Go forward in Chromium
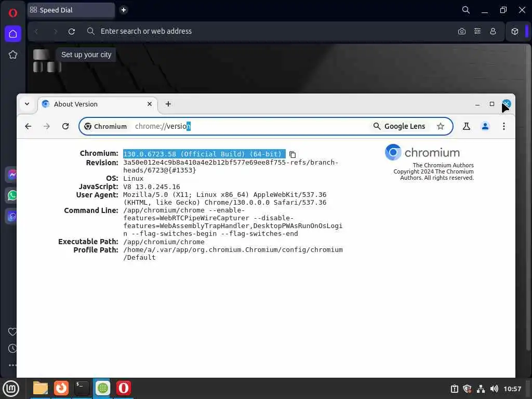 47,126
